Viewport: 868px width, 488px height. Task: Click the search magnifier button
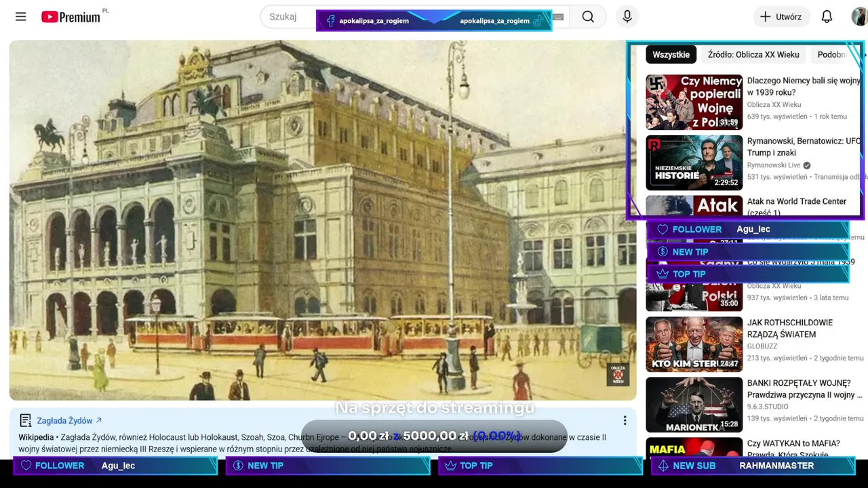click(x=588, y=17)
